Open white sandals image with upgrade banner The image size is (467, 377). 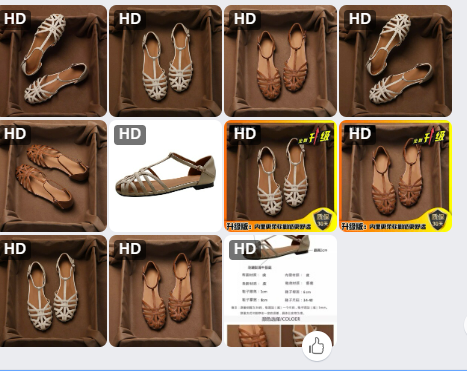(280, 176)
